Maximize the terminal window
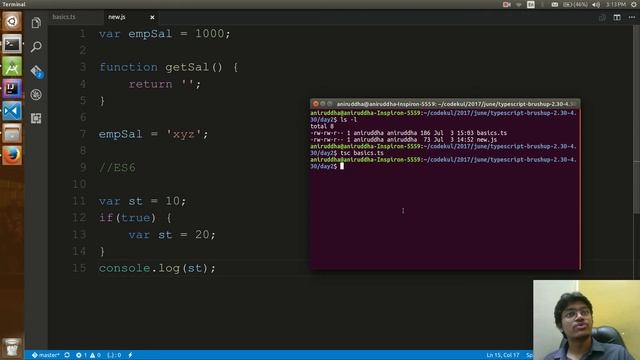640x360 pixels. pyautogui.click(x=330, y=104)
